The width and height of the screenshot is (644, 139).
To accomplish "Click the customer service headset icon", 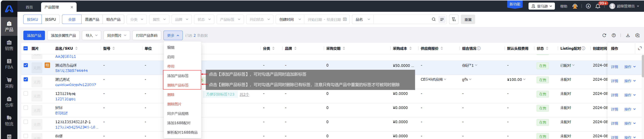I will (575, 6).
